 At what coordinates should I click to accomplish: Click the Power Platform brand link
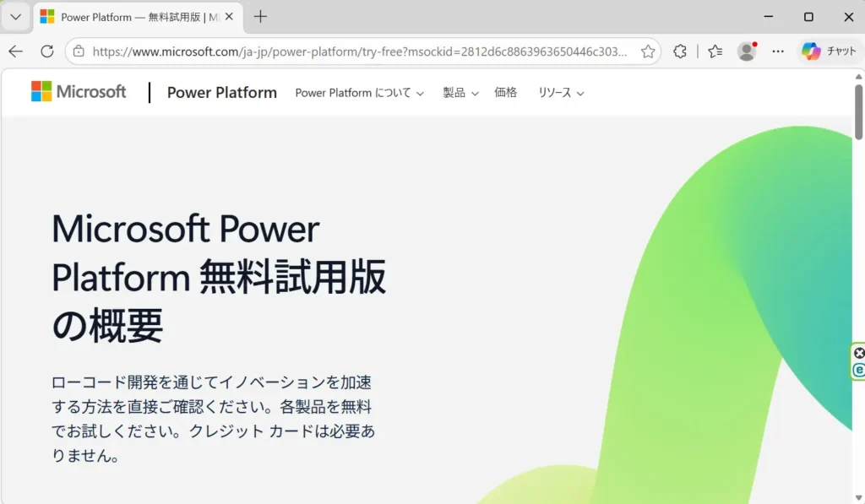[222, 93]
